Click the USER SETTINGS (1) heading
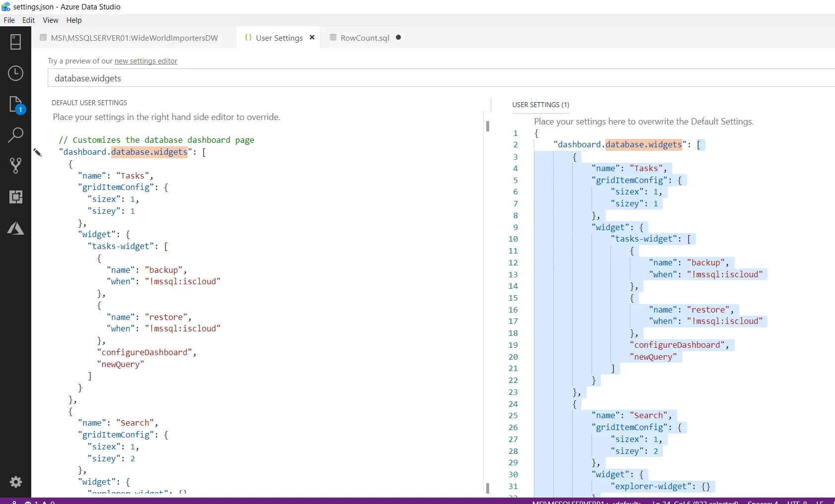 [541, 105]
